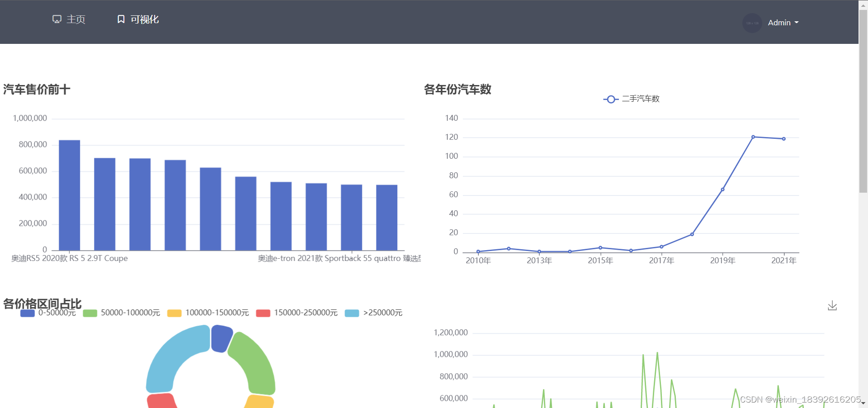Click the 2010年 axis label
Screen dimensions: 868x408
[x=478, y=261]
